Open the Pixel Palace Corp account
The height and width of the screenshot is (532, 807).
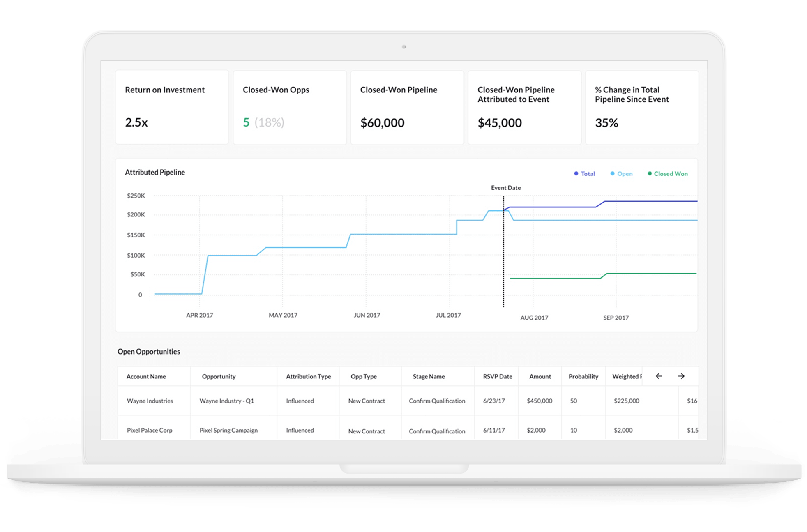pyautogui.click(x=149, y=431)
